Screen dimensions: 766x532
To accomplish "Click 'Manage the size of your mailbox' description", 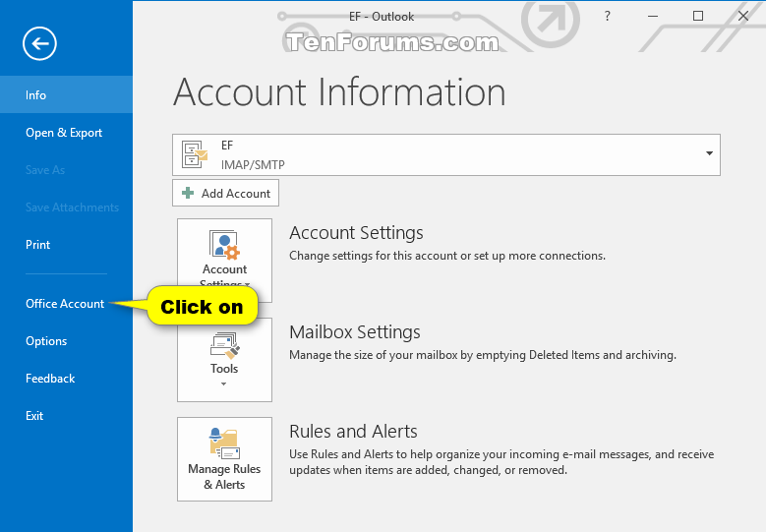I will [x=483, y=355].
